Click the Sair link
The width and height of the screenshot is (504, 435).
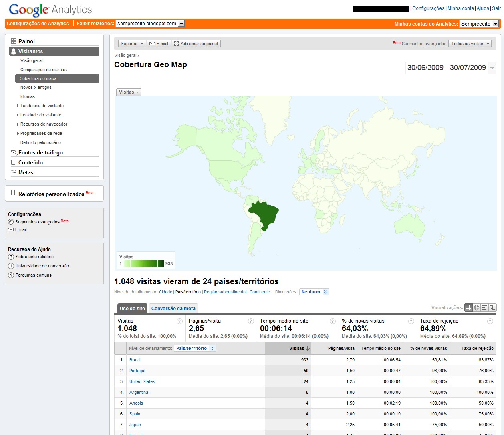point(496,8)
